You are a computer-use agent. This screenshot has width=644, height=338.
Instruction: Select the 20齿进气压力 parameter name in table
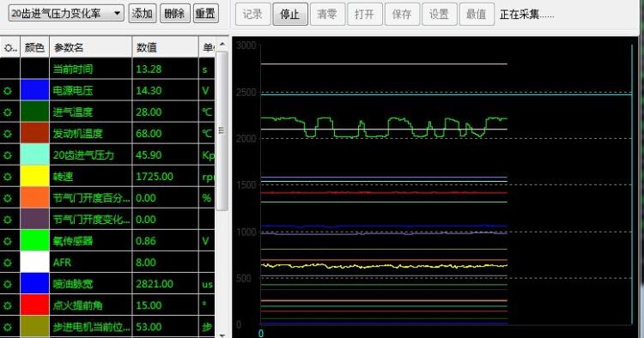(83, 155)
